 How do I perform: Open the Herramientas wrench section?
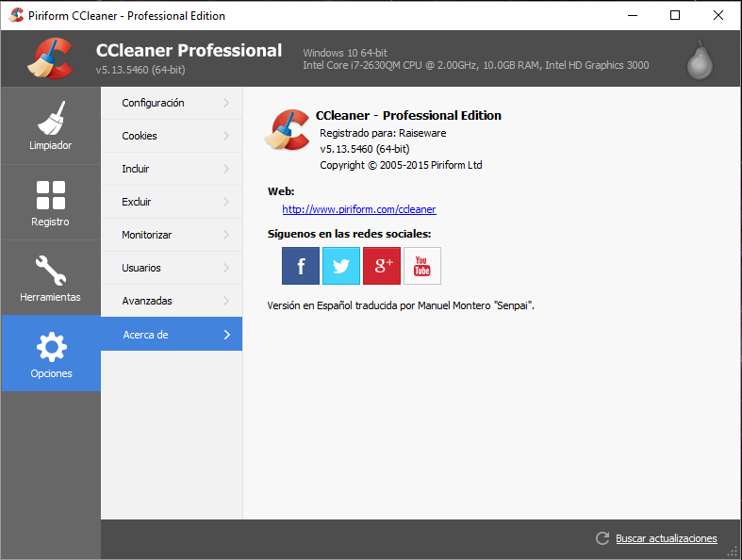point(51,278)
